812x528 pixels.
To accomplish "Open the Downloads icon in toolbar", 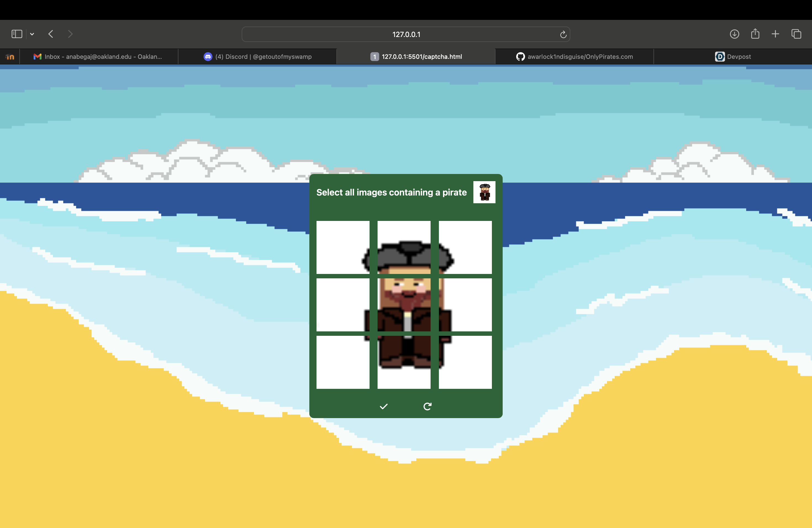I will (734, 34).
